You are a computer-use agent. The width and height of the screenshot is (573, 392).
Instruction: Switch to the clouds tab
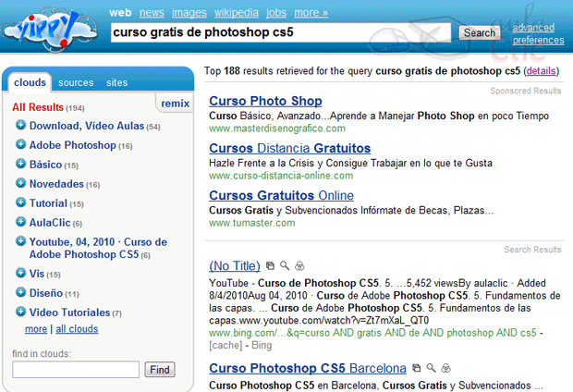coord(30,82)
